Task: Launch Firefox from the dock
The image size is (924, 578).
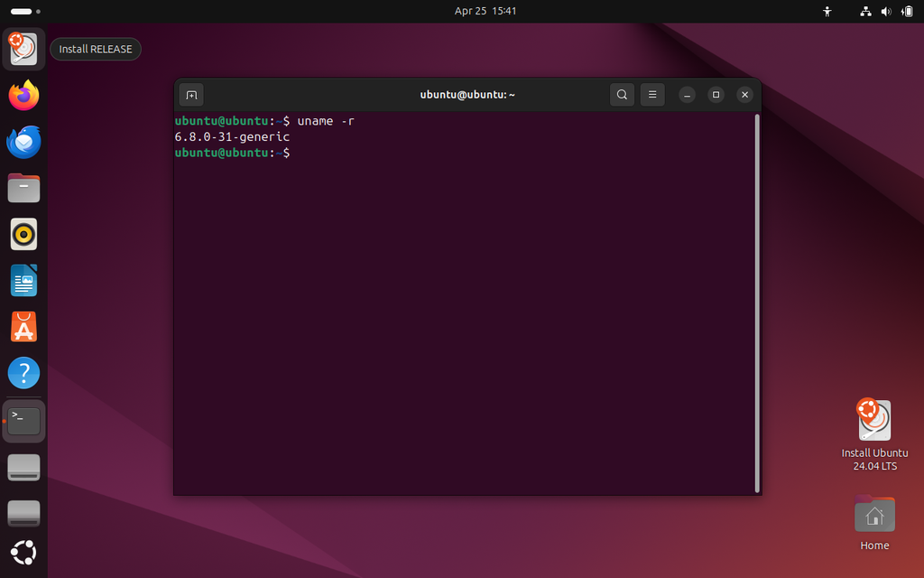Action: click(x=24, y=95)
